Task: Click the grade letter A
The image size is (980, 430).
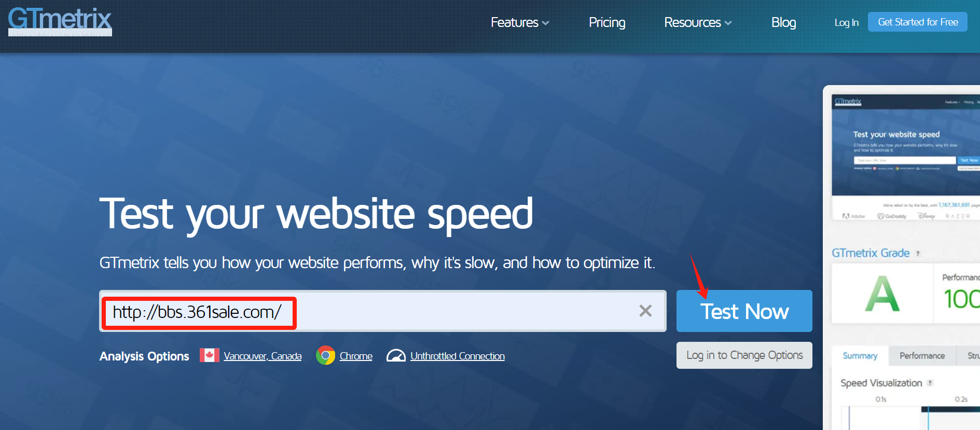Action: [882, 294]
